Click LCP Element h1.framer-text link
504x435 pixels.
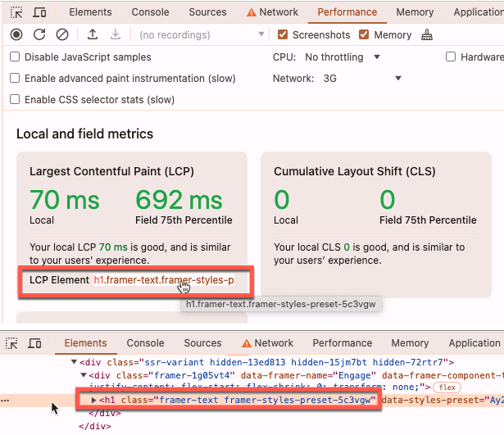164,280
